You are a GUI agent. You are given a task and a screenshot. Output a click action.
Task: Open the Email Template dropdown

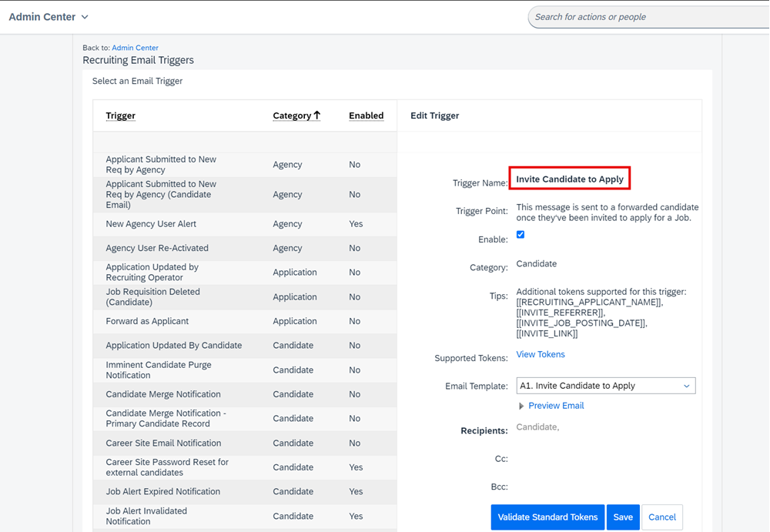pyautogui.click(x=606, y=386)
